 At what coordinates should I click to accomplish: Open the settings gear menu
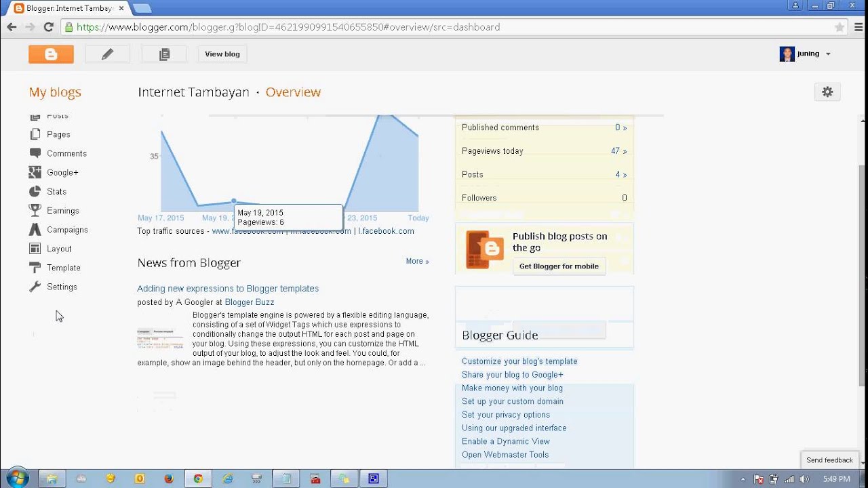(827, 92)
